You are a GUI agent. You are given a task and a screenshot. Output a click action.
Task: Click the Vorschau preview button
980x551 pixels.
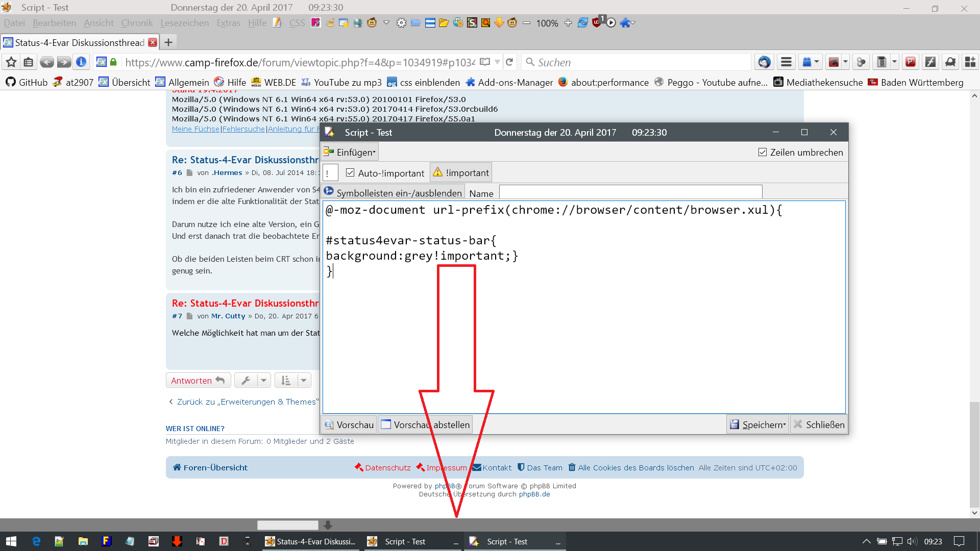349,424
